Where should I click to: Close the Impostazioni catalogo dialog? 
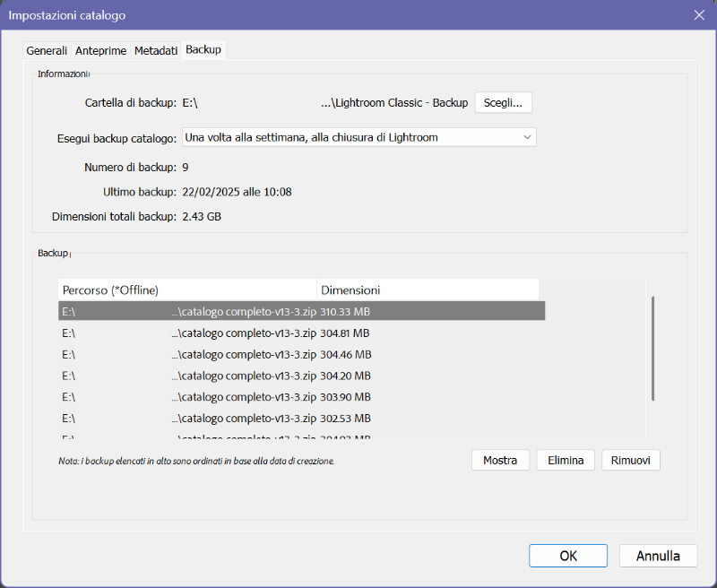(699, 15)
